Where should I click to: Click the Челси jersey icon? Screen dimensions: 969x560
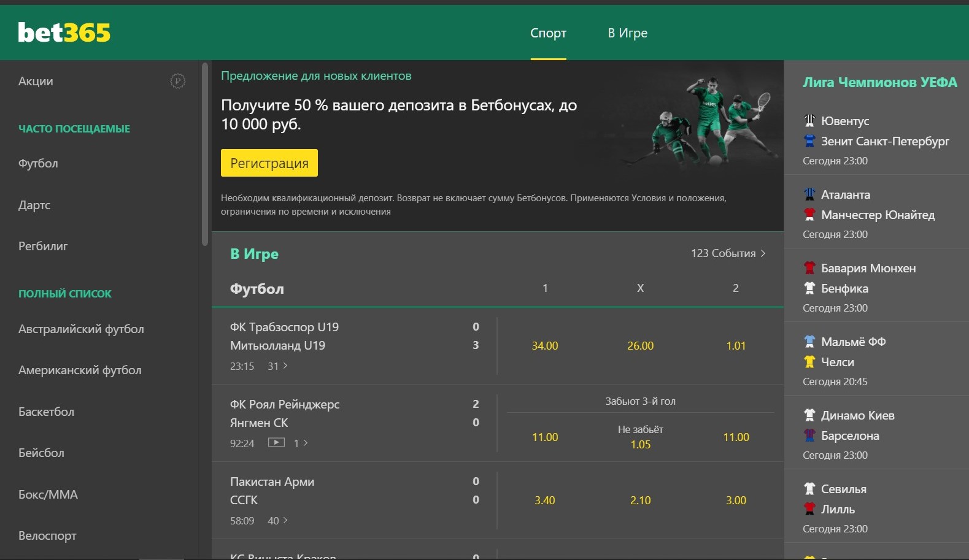[x=809, y=361]
